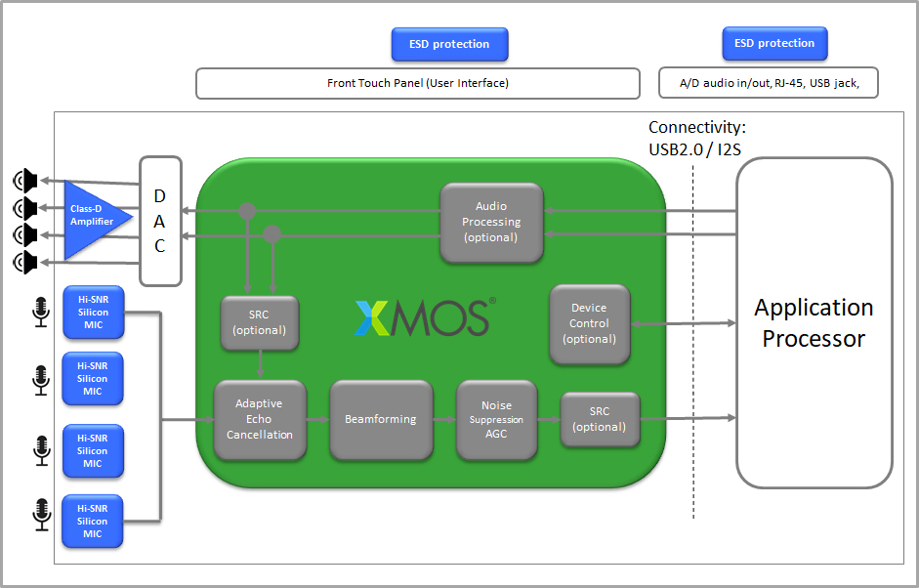This screenshot has width=919, height=588.
Task: Click the DAC block
Action: (160, 221)
